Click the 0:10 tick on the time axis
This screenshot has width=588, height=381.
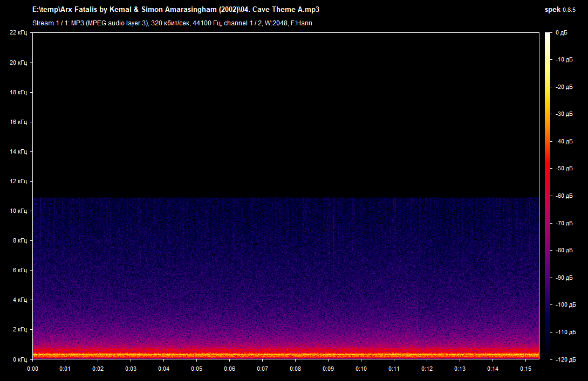click(x=361, y=369)
